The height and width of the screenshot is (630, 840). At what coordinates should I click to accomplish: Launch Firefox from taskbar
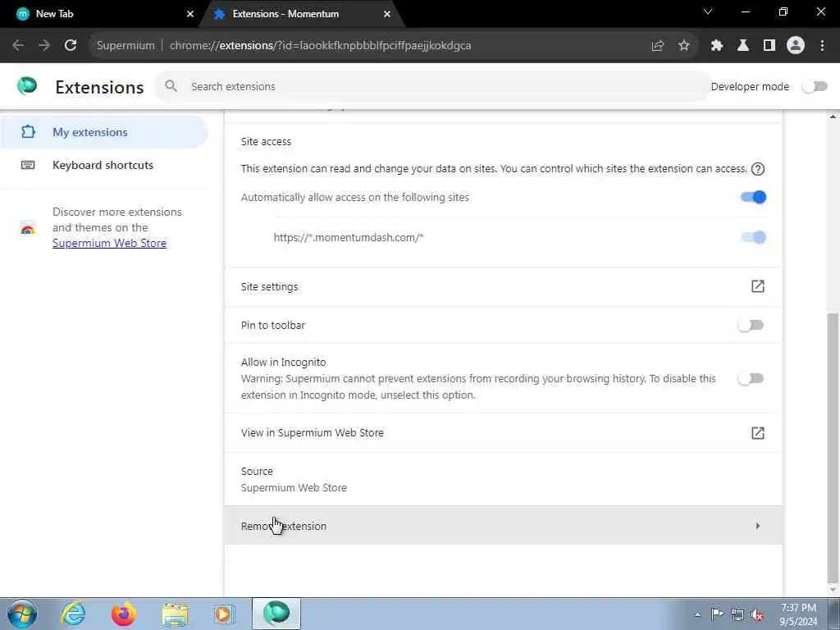point(124,614)
